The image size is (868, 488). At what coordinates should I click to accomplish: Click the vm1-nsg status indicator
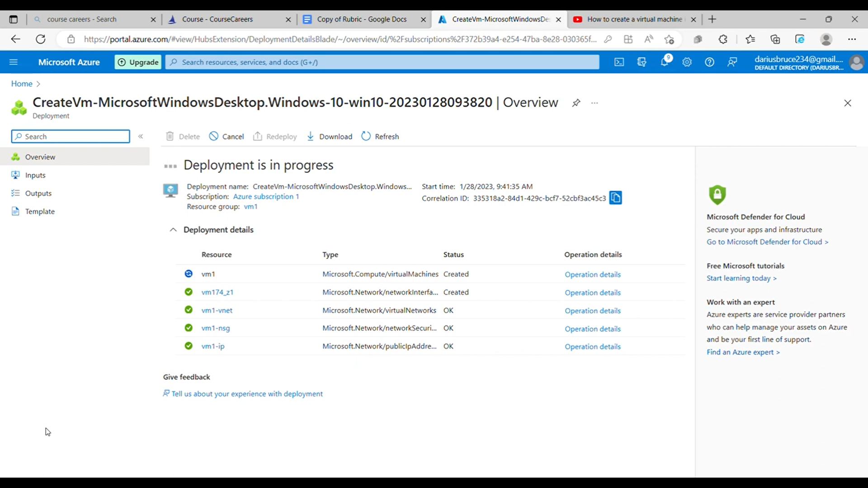188,328
